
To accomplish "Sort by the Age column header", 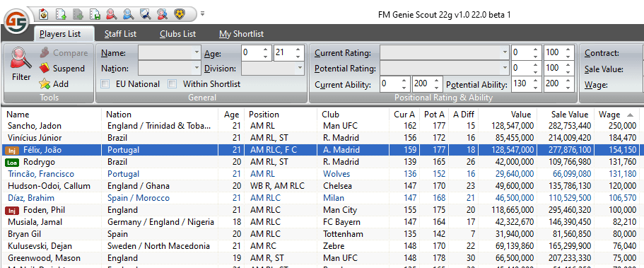I will tap(231, 115).
